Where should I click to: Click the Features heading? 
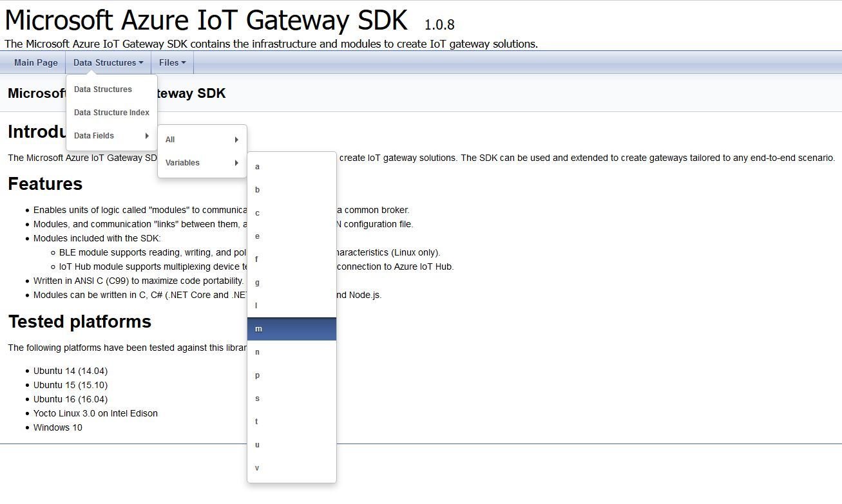(x=45, y=184)
